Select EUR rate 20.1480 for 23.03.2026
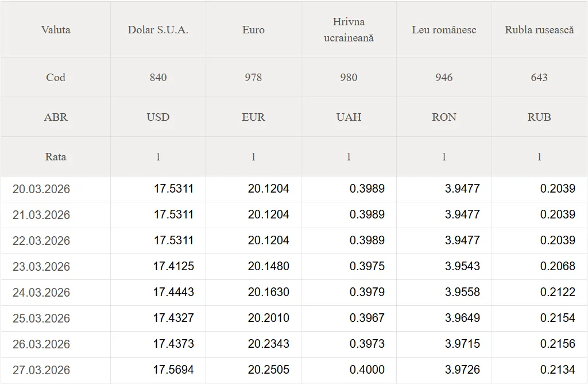 pos(269,267)
